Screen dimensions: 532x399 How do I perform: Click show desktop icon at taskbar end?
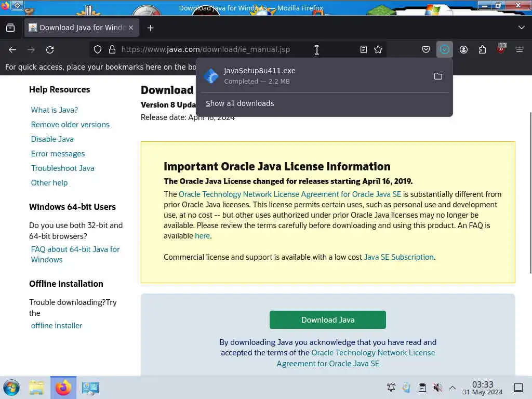[518, 388]
